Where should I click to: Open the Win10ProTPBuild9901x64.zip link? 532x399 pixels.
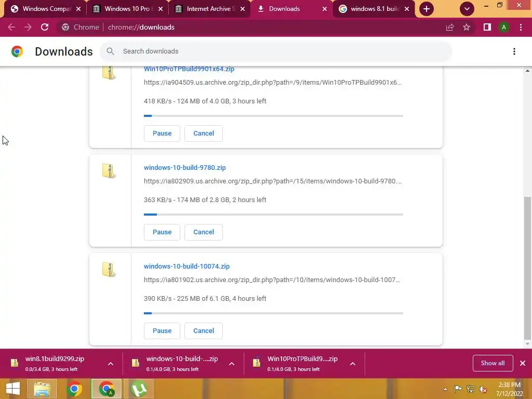click(x=189, y=69)
